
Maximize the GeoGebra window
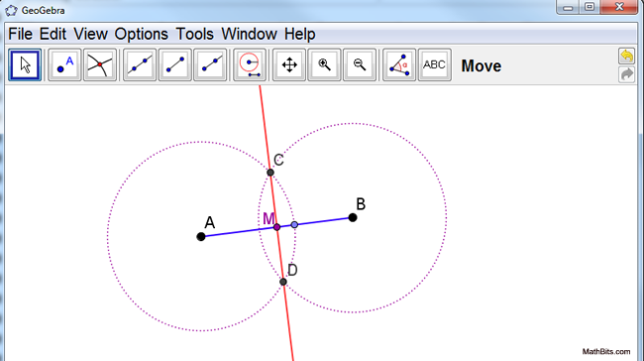(x=590, y=7)
